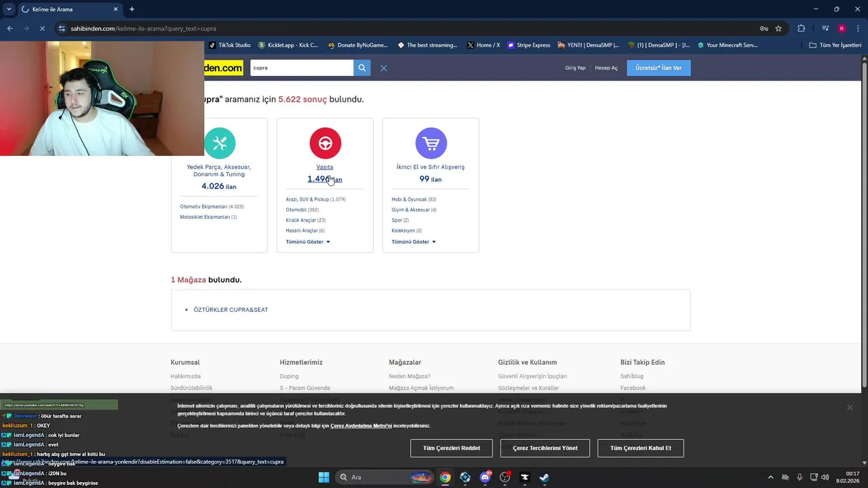Go back in browser history
The height and width of the screenshot is (488, 868).
click(x=9, y=28)
